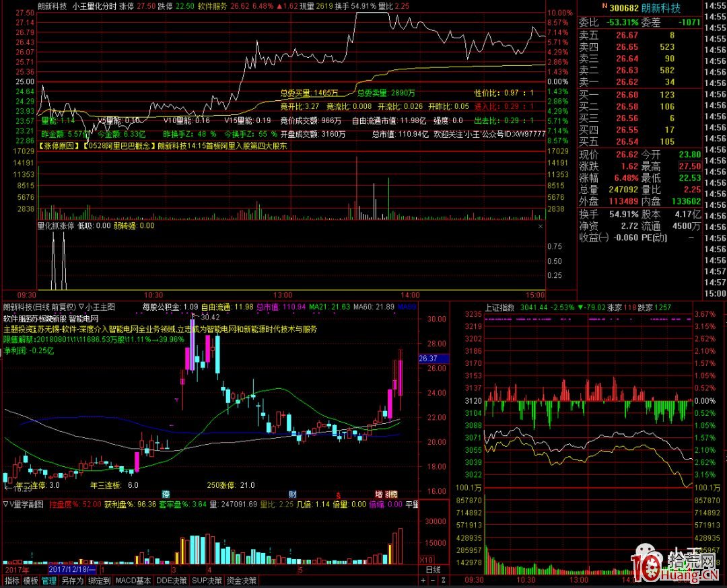Zoom out the K-line chart with the minus button

click(x=433, y=581)
